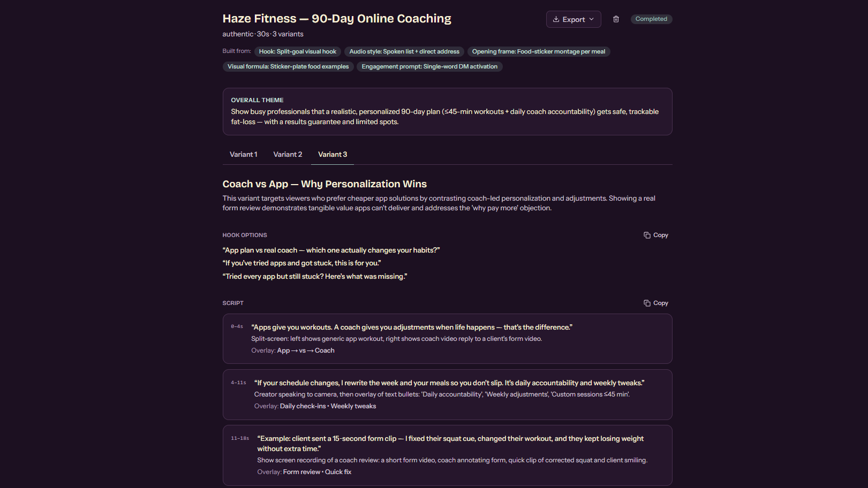The width and height of the screenshot is (868, 488).
Task: Click Engagement prompt: Single-word DM activation tag
Action: pos(429,67)
